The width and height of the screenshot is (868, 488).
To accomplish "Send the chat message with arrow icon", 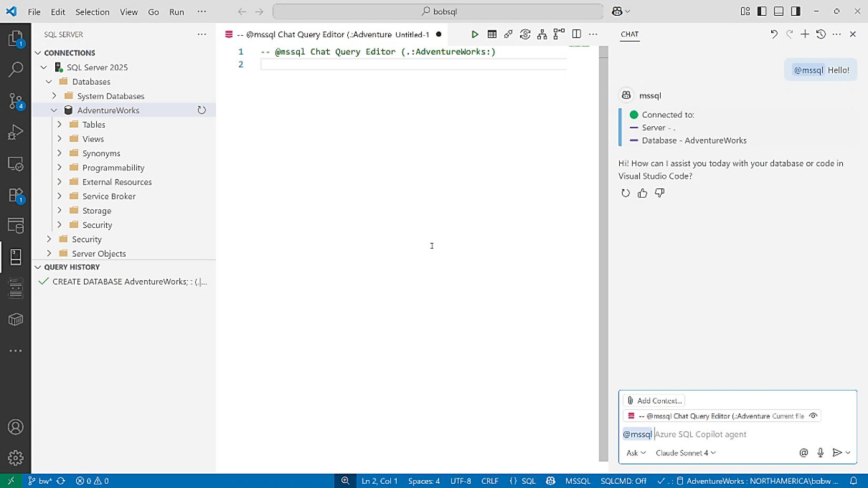I will tap(837, 453).
